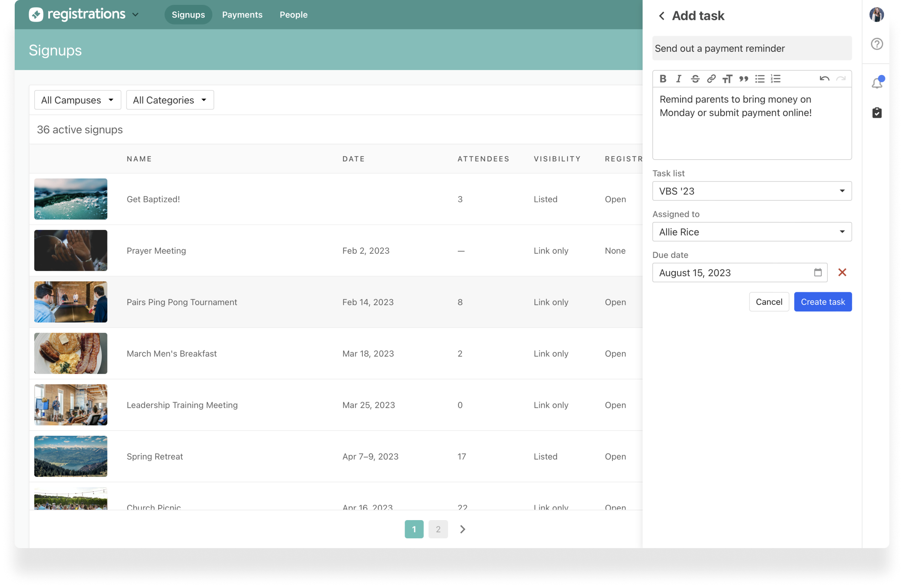Undo the last edit in the editor
This screenshot has height=588, width=904.
(825, 79)
